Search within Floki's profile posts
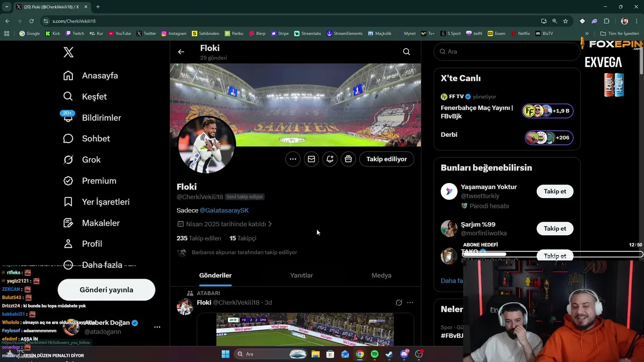 [407, 52]
